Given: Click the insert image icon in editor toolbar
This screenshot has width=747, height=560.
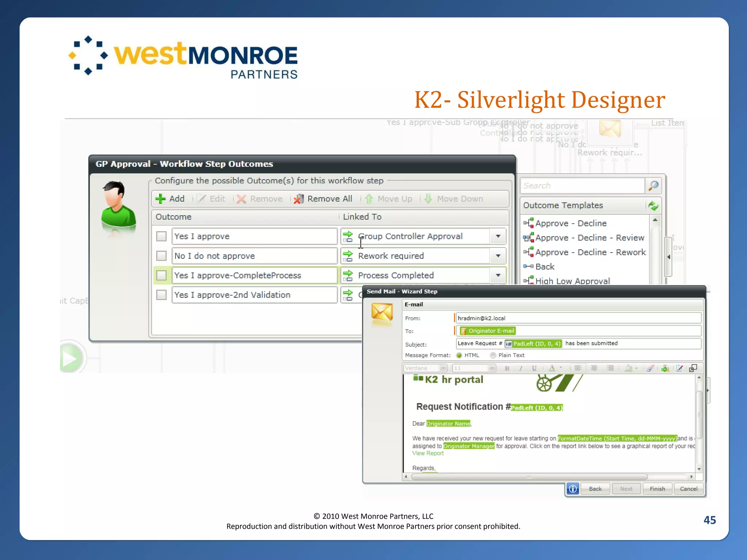Looking at the screenshot, I should (x=665, y=368).
